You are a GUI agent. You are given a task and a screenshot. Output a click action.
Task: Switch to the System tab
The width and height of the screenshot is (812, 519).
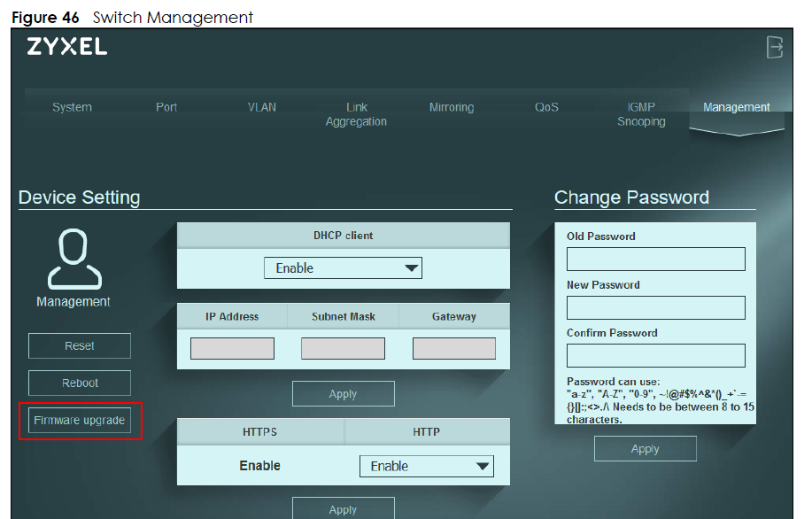click(x=71, y=107)
